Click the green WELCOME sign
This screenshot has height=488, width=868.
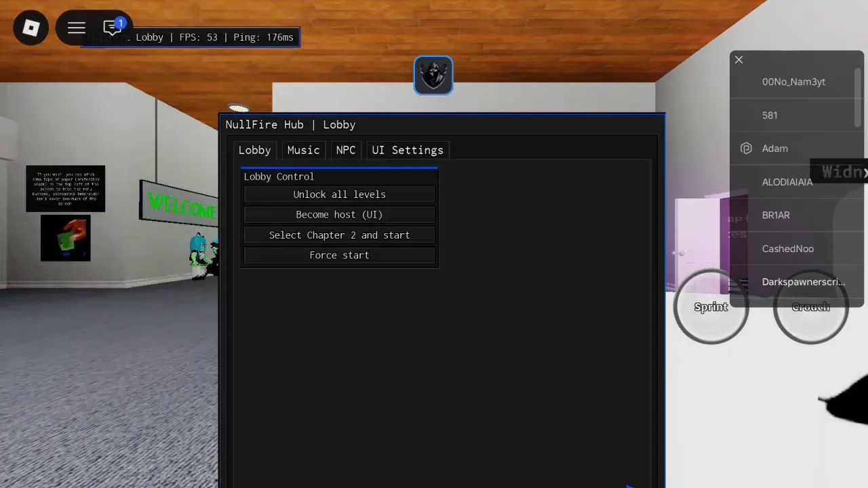180,203
